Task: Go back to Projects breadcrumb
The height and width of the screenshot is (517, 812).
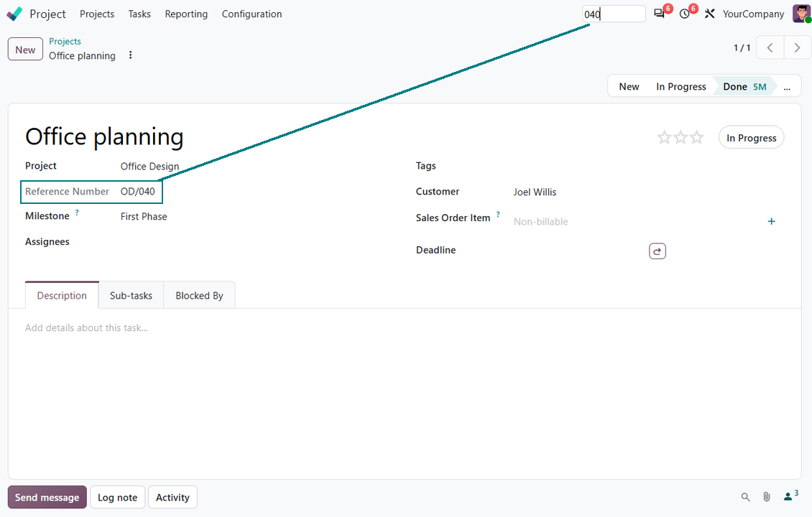Action: coord(65,42)
